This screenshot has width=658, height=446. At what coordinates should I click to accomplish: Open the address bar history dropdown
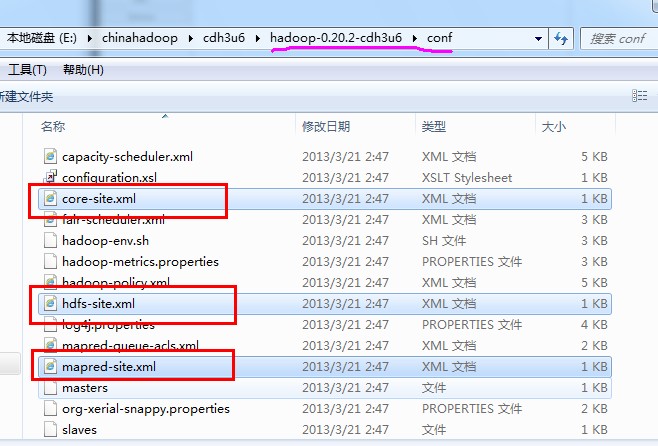[538, 39]
